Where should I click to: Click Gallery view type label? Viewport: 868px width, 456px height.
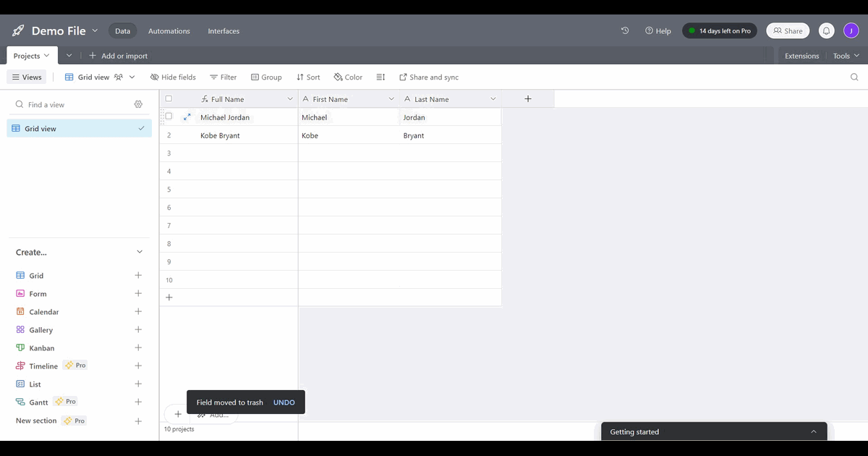click(41, 330)
